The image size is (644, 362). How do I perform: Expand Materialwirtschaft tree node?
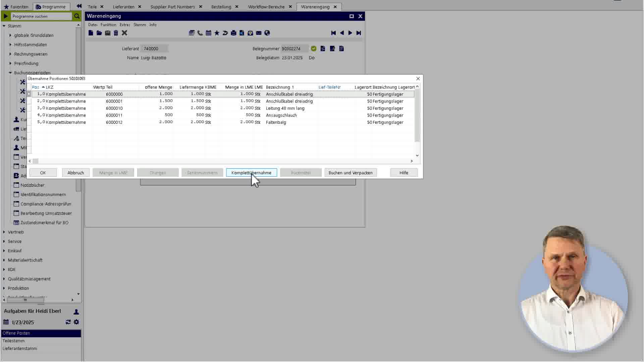pyautogui.click(x=4, y=260)
